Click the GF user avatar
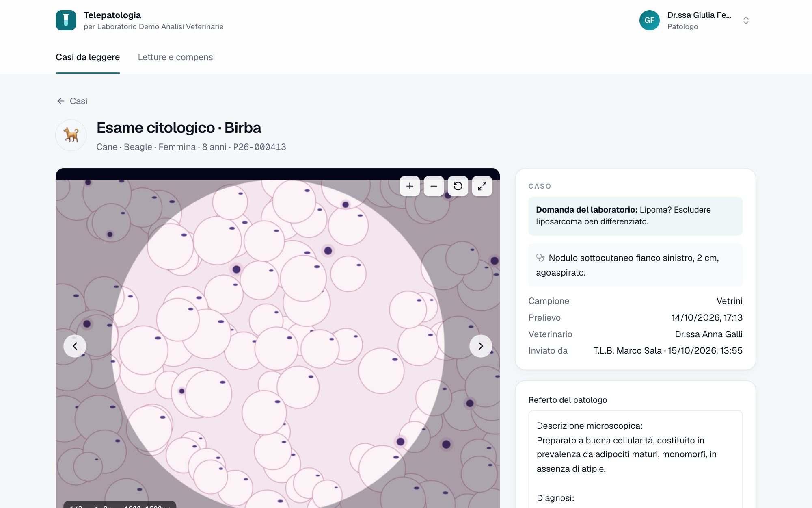 click(x=649, y=20)
